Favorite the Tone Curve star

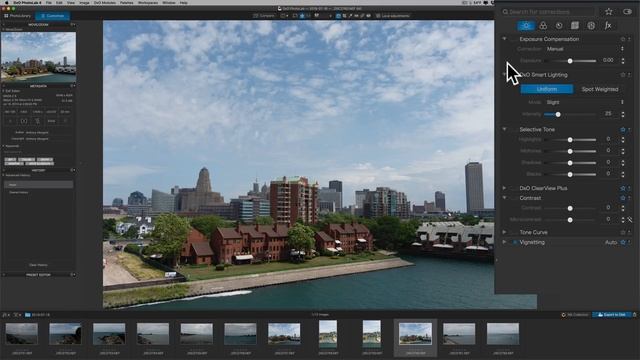pos(623,232)
